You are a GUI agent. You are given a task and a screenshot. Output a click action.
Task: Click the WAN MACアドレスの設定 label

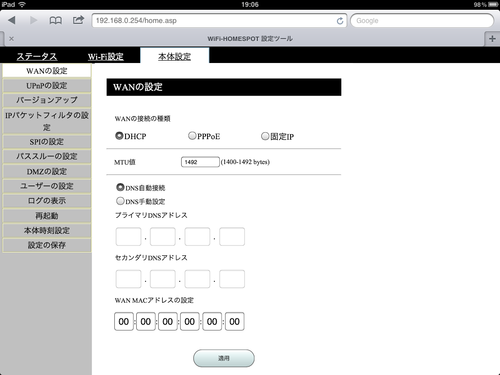154,300
